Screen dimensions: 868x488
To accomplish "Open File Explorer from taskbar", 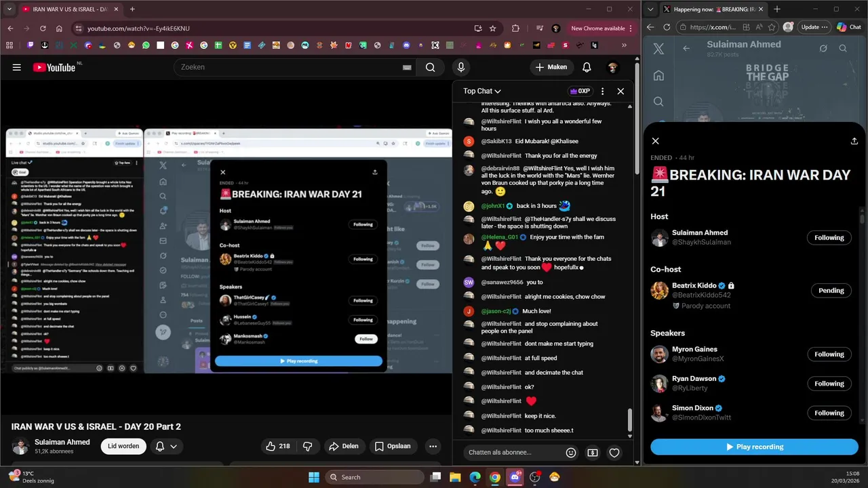I will (455, 477).
